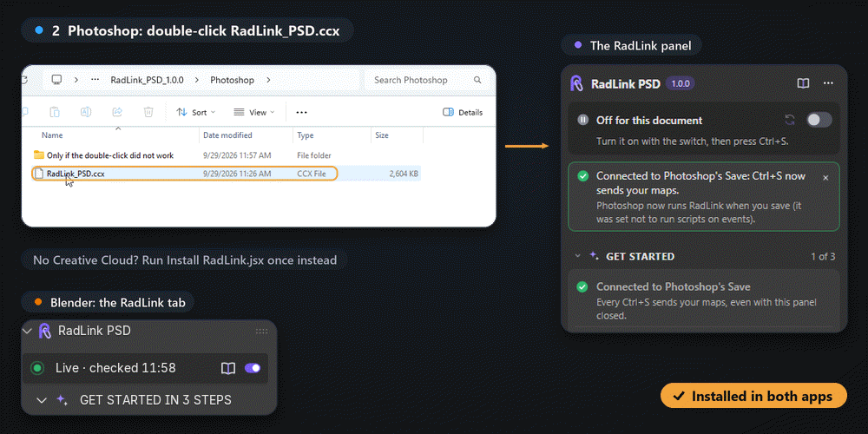Click the Live · checked 11:58 status text

tap(115, 367)
